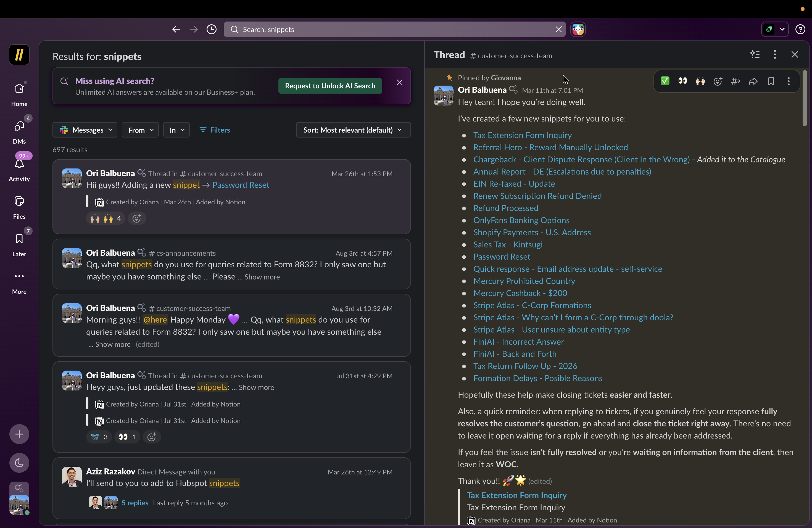Go to Home in sidebar
The width and height of the screenshot is (812, 528).
19,94
